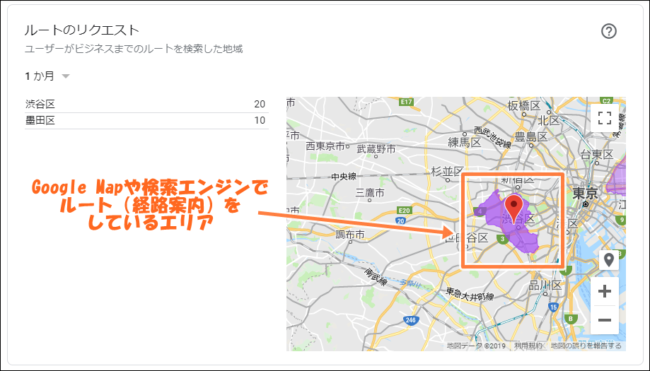Click the 西東京市 label on map

[x=325, y=146]
